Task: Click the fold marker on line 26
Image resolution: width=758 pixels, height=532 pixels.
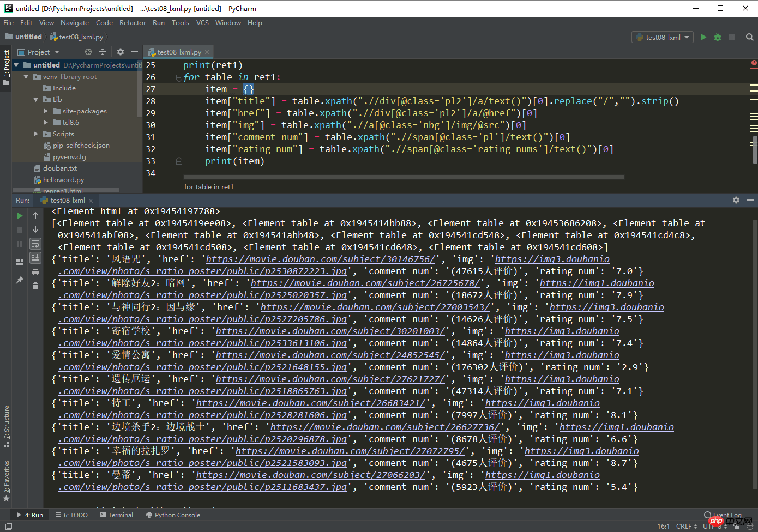Action: 179,77
